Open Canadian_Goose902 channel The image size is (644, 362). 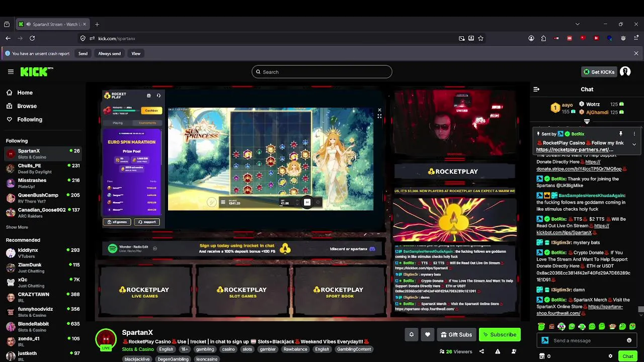click(x=43, y=212)
